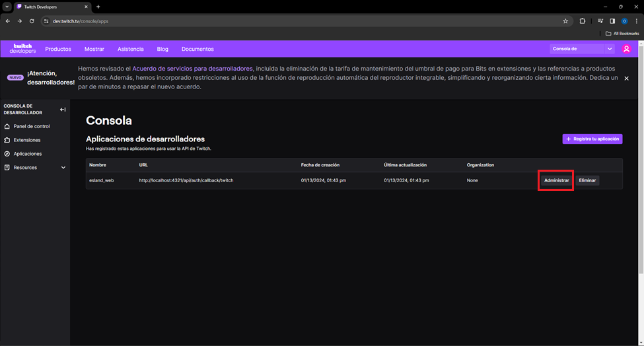Viewport: 644px width, 346px height.
Task: Open the Mostrar menu
Action: click(x=94, y=49)
